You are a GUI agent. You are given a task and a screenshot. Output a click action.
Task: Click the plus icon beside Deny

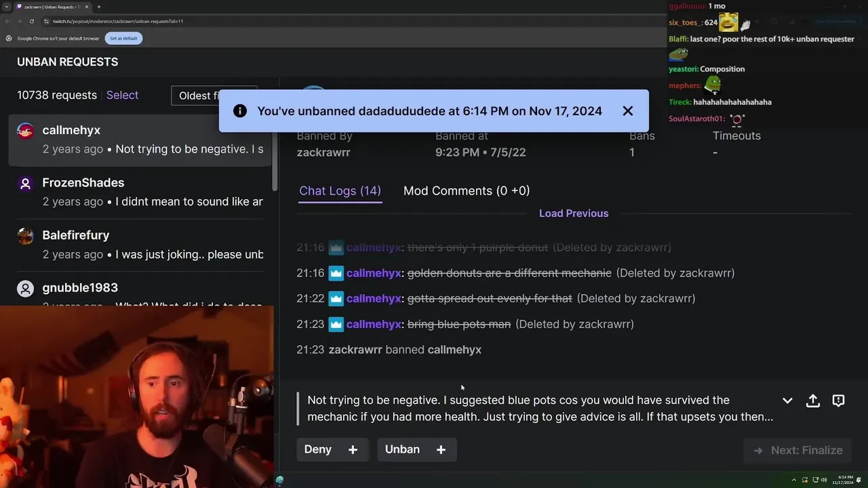click(x=353, y=449)
